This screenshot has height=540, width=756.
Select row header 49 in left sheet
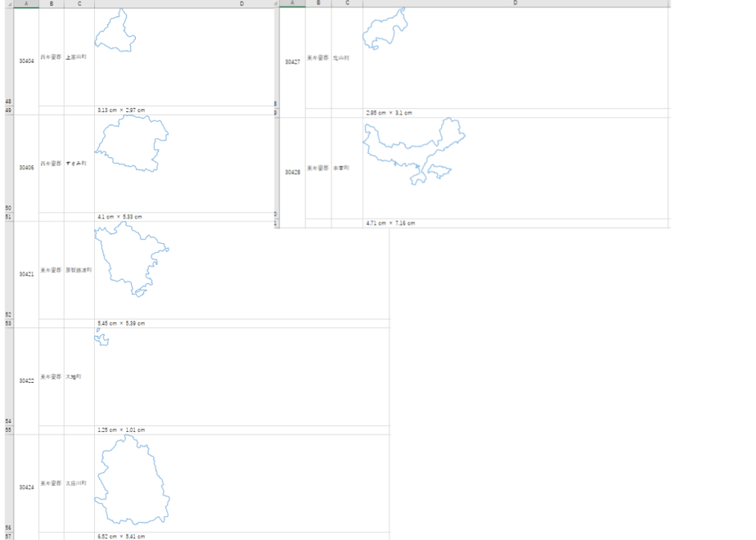coord(9,110)
